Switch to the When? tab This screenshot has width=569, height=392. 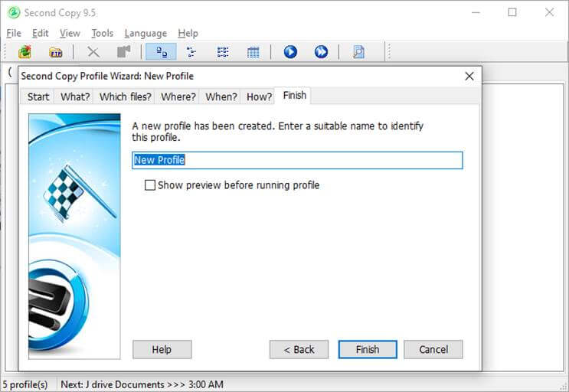[221, 96]
